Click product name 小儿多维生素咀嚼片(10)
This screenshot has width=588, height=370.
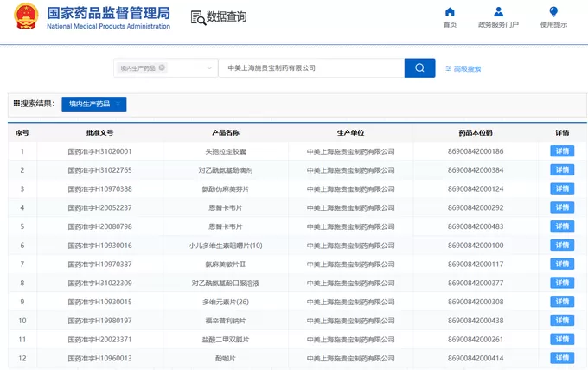[x=226, y=246]
